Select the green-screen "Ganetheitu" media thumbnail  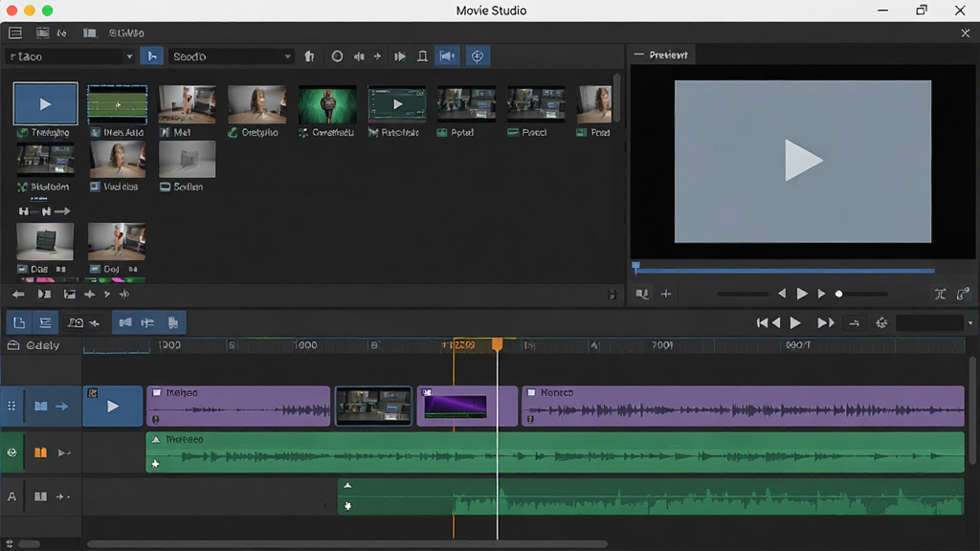click(327, 104)
